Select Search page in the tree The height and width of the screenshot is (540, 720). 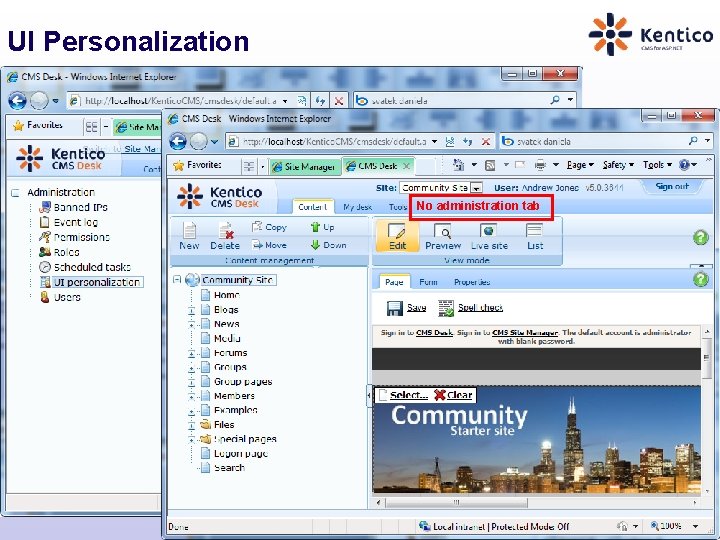229,468
